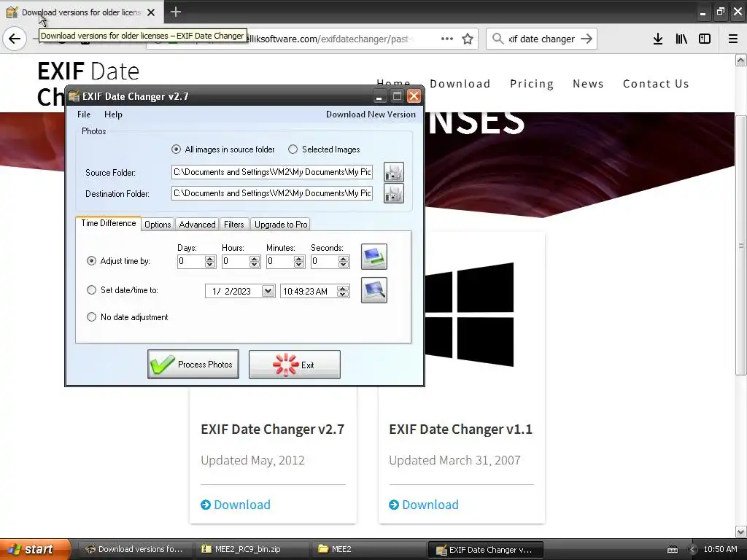This screenshot has width=747, height=560.
Task: Click the Hours spinner arrows
Action: coord(255,262)
